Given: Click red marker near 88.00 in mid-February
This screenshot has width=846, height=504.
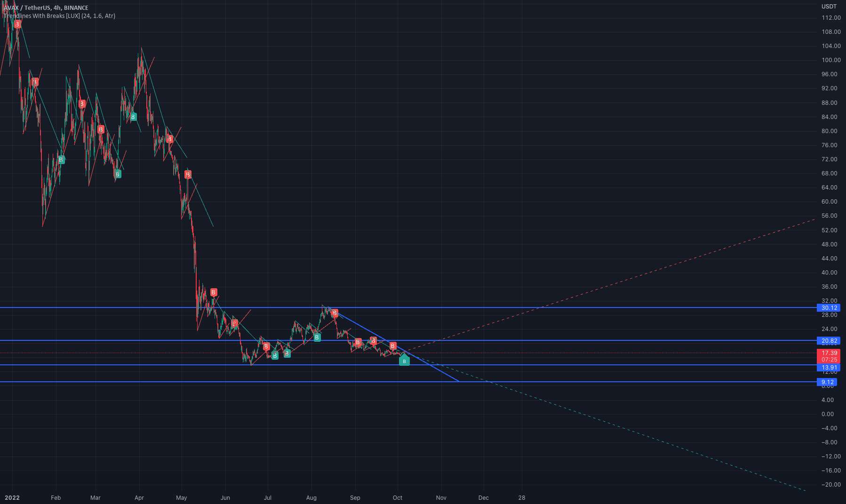Looking at the screenshot, I should point(82,104).
